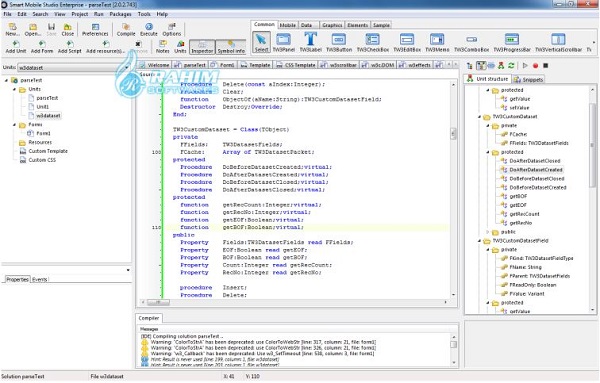Click the Add Form icon
This screenshot has height=383, width=600.
click(x=42, y=47)
